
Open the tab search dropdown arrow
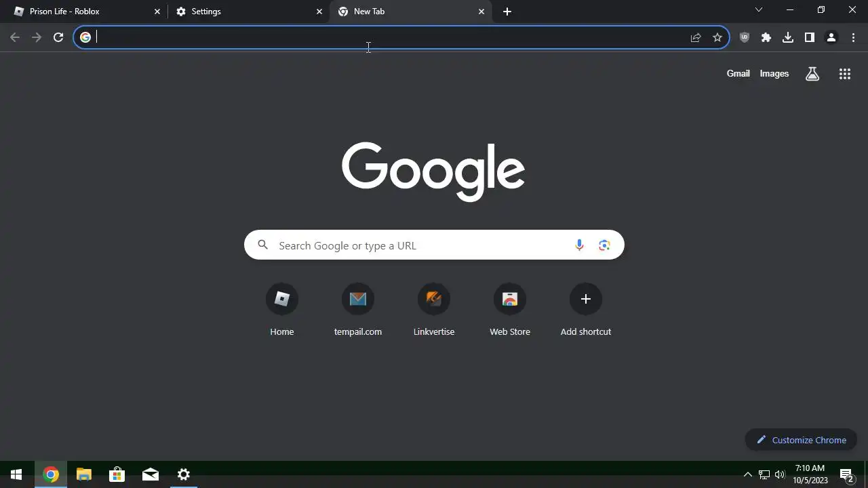759,10
